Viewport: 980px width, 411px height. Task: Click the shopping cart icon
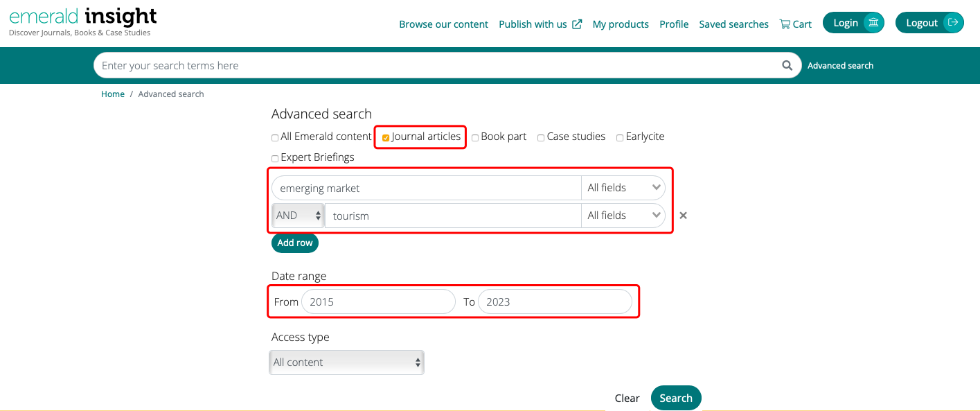pyautogui.click(x=785, y=24)
